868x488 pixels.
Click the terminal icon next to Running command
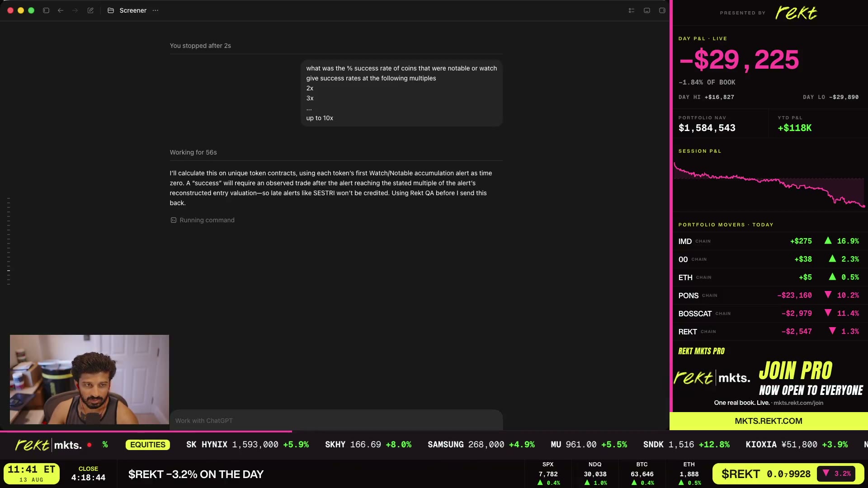[x=174, y=220]
